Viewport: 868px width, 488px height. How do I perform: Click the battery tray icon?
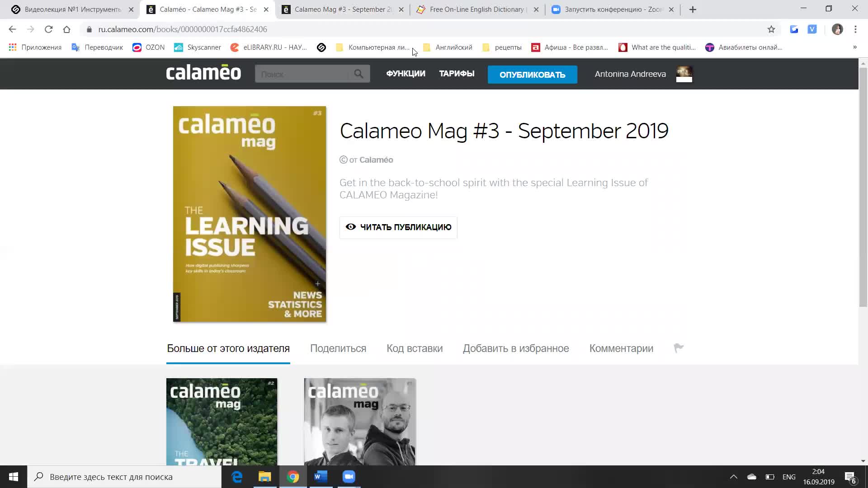click(x=770, y=477)
